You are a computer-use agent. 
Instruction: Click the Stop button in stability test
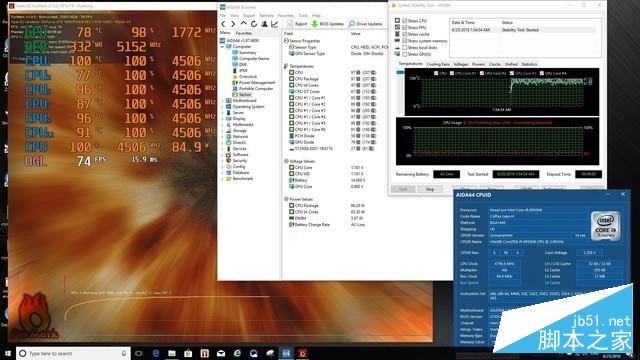point(430,189)
